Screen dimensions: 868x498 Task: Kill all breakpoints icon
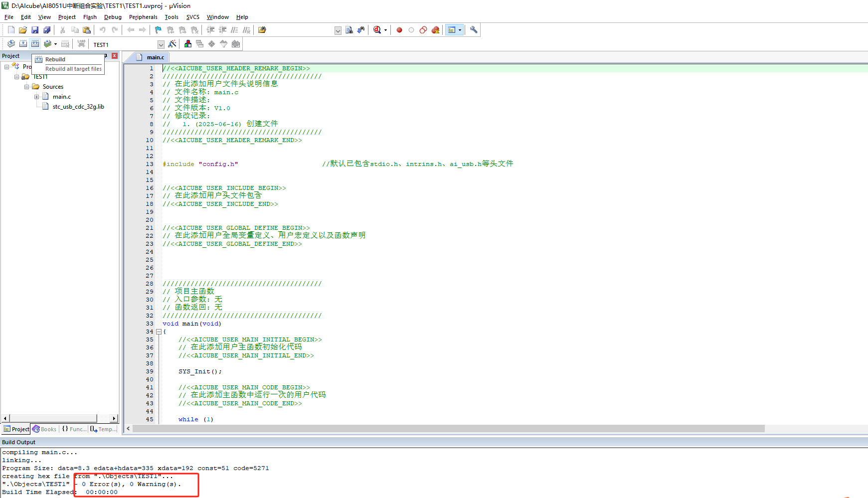coord(435,30)
